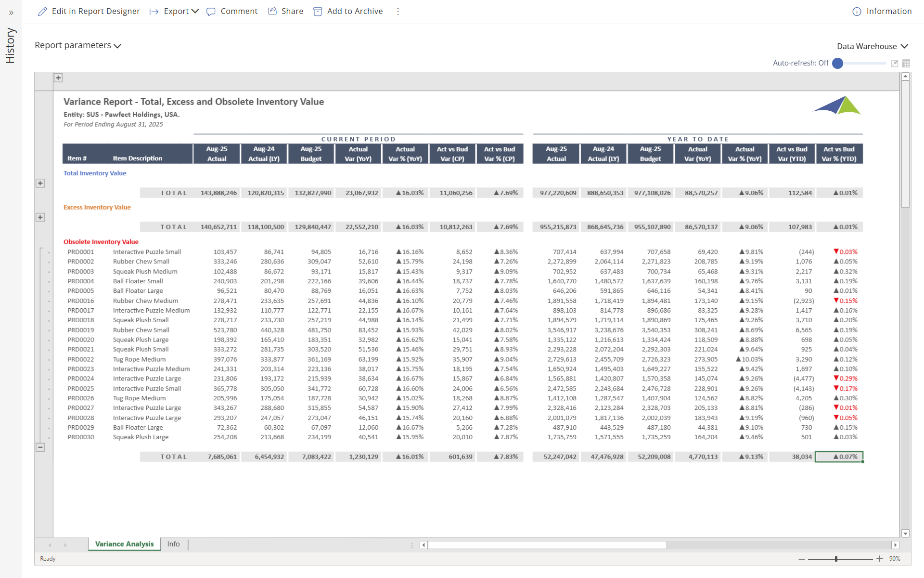Click the zoom level slider handle
Image resolution: width=924 pixels, height=578 pixels.
point(836,559)
